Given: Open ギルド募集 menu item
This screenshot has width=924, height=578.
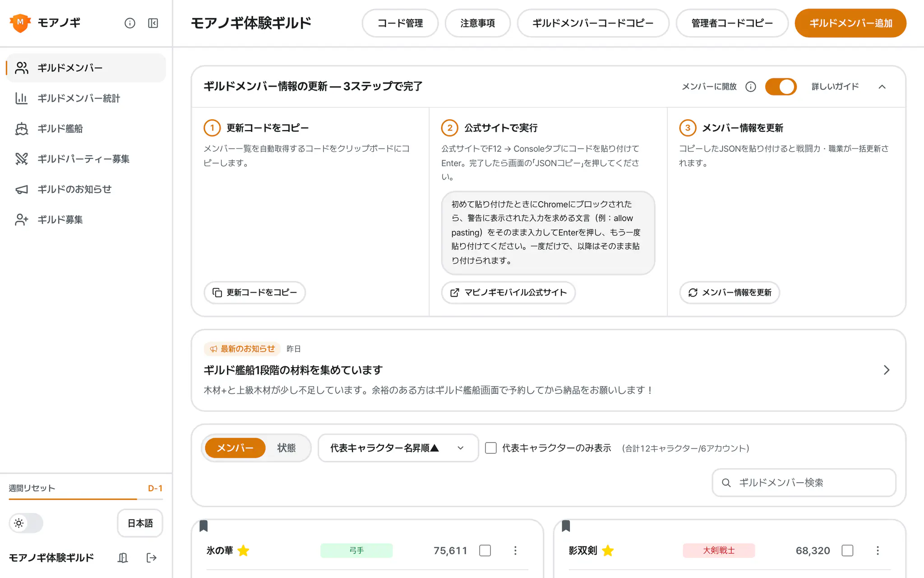Looking at the screenshot, I should (86, 219).
